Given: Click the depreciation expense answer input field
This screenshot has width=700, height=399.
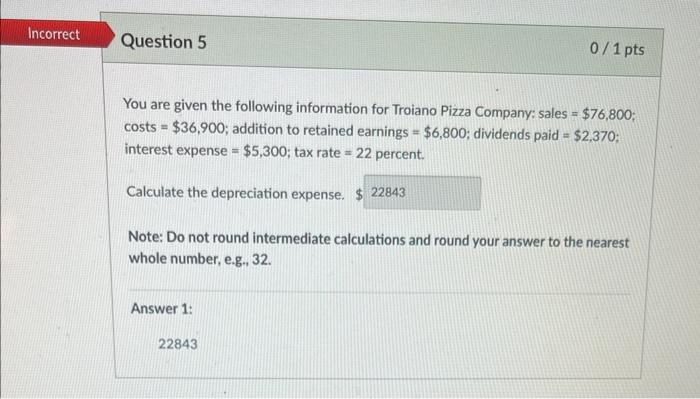Looking at the screenshot, I should point(422,193).
